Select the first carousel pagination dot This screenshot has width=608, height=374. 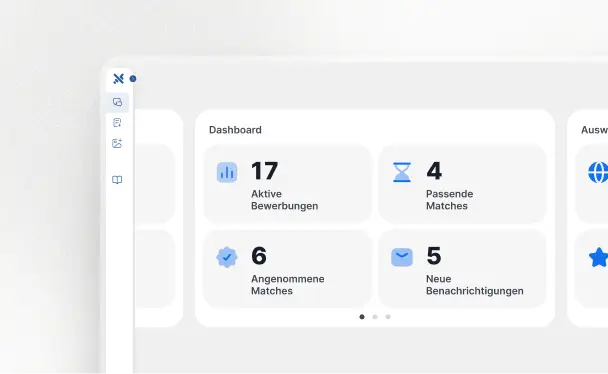click(x=362, y=317)
